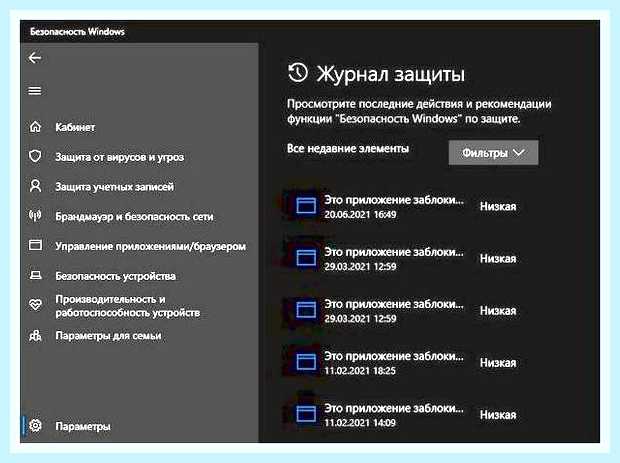This screenshot has height=463, width=620.
Task: Click the Безопасность Windows title text
Action: point(78,32)
